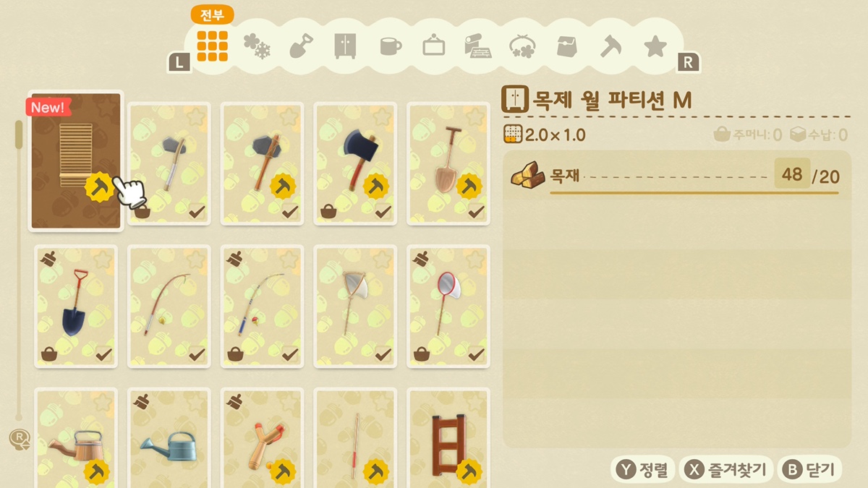Image resolution: width=868 pixels, height=488 pixels.
Task: Switch to previous category with L button
Action: (x=179, y=62)
